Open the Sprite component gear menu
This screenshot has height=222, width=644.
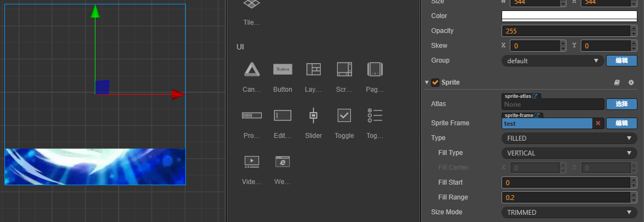631,82
